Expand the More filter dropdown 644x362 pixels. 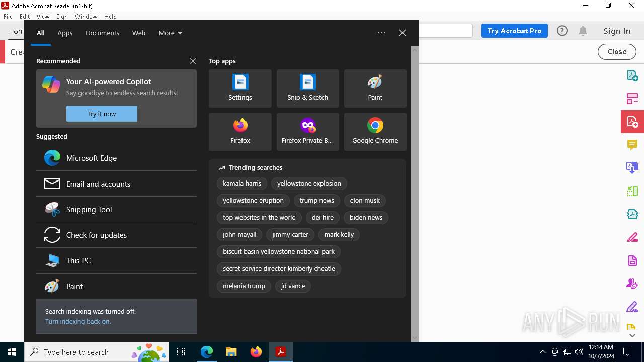point(171,33)
